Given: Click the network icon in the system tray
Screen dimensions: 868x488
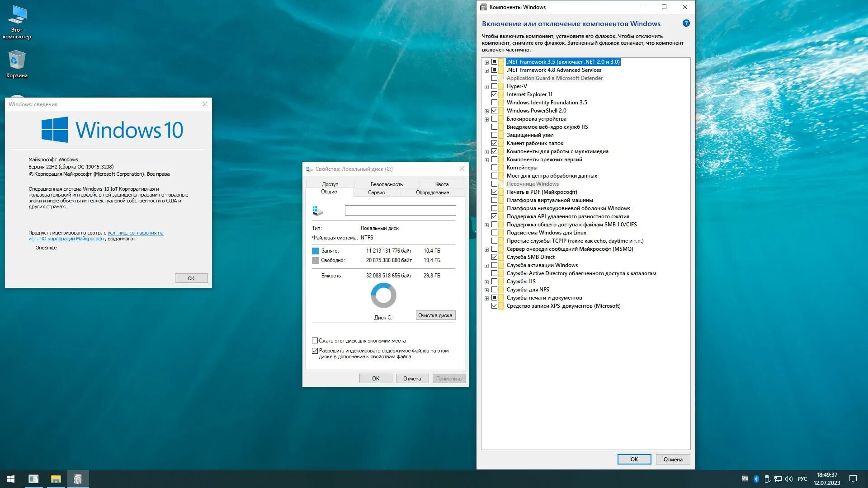Looking at the screenshot, I should pos(778,479).
